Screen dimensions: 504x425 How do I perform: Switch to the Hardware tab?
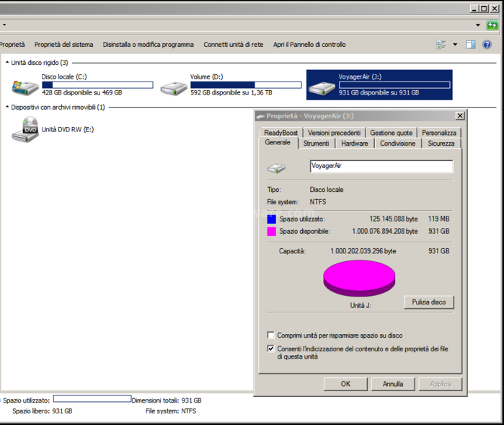(x=355, y=144)
